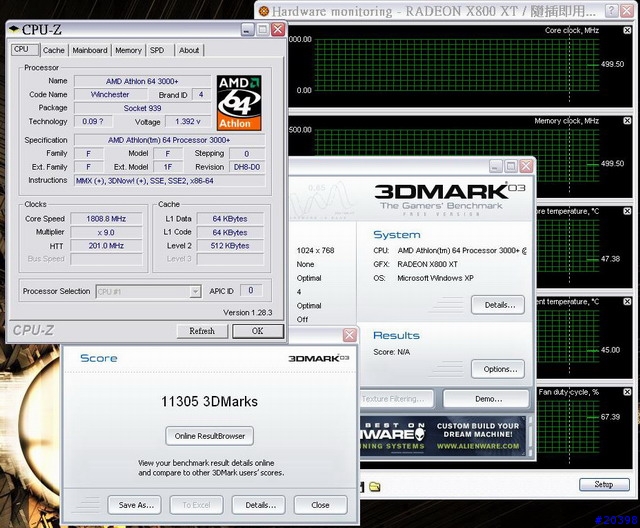Screen dimensions: 640x528
Task: Close the Fan duty cycle graph panel
Action: (x=627, y=392)
